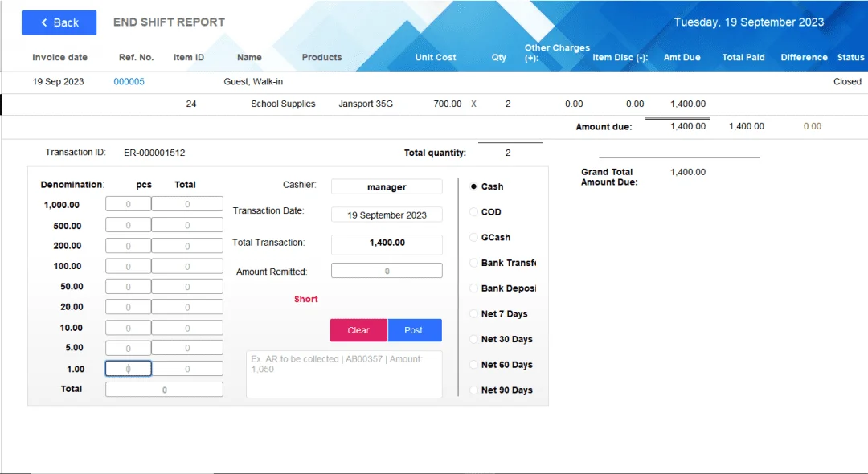The height and width of the screenshot is (474, 868).
Task: Focus the 50.00 pcs field
Action: coord(128,287)
